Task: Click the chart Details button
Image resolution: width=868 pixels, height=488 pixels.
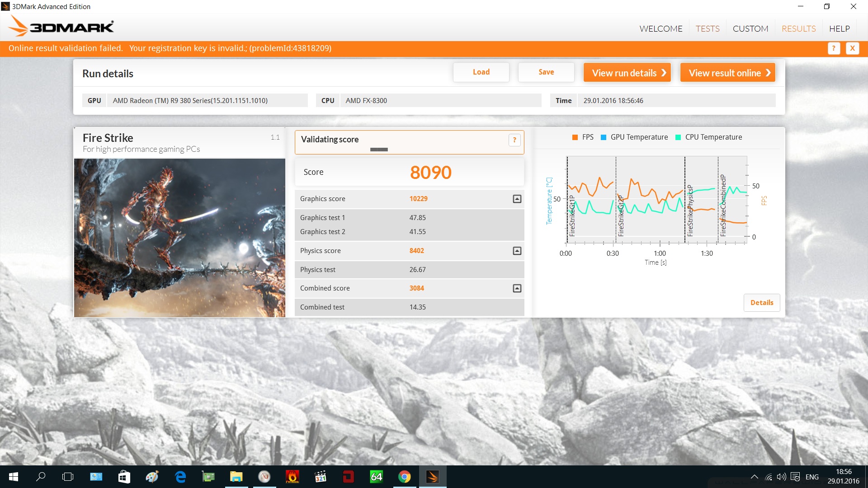Action: (x=761, y=303)
